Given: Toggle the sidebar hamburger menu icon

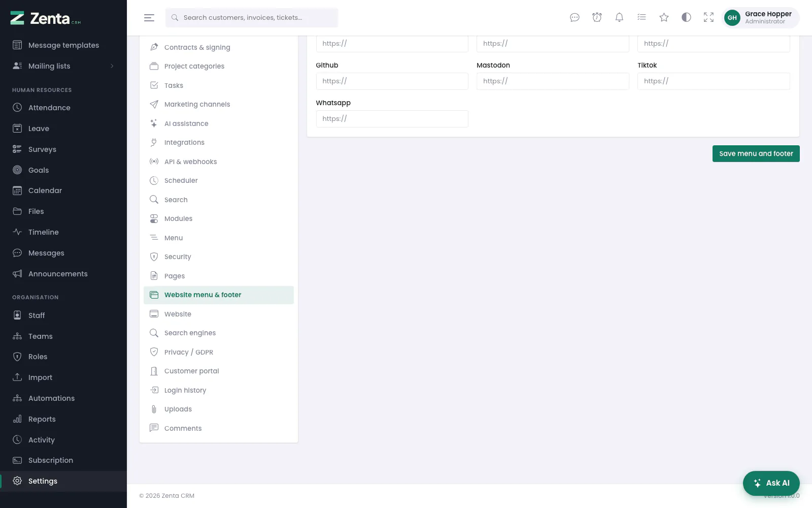Looking at the screenshot, I should [x=149, y=18].
